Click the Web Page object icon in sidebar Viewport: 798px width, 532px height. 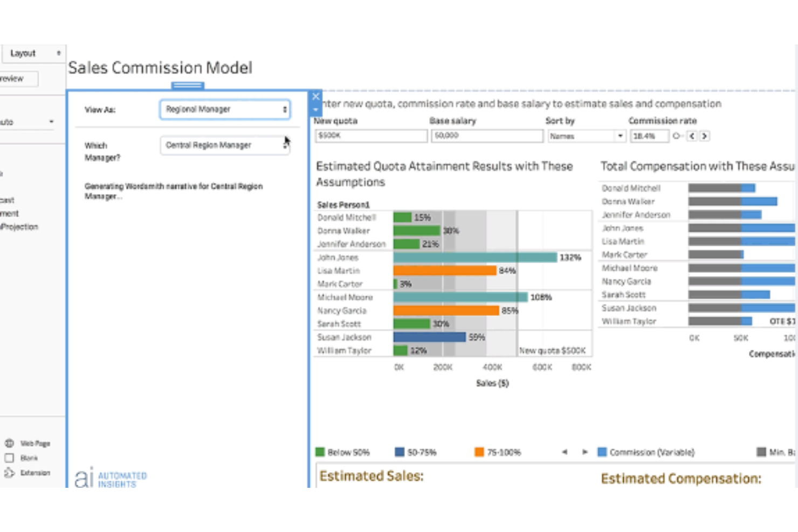click(x=10, y=443)
